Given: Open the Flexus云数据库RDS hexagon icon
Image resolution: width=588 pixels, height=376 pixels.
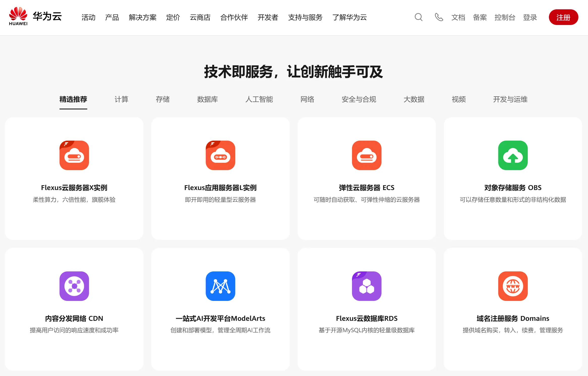Looking at the screenshot, I should click(366, 286).
